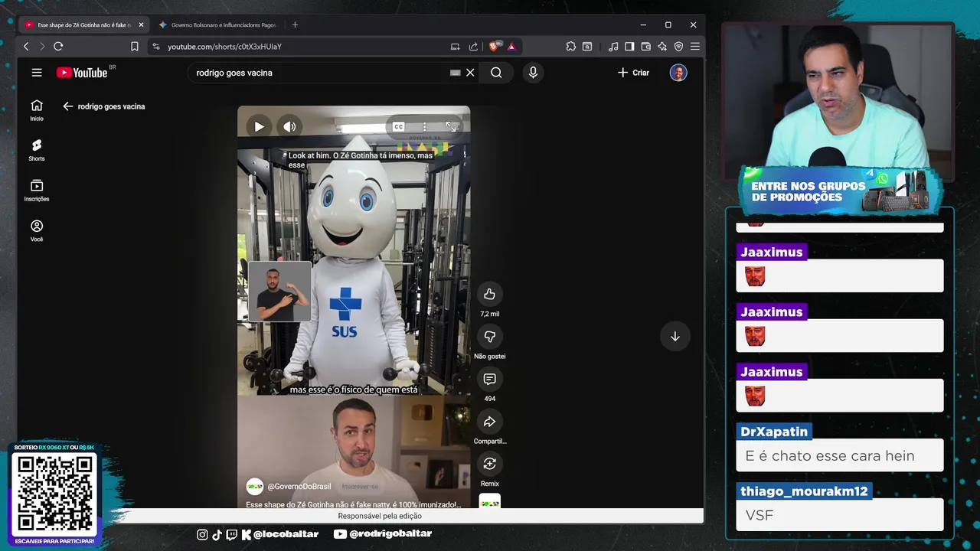This screenshot has width=980, height=551.
Task: Bookmark this page in the browser
Action: tap(135, 47)
